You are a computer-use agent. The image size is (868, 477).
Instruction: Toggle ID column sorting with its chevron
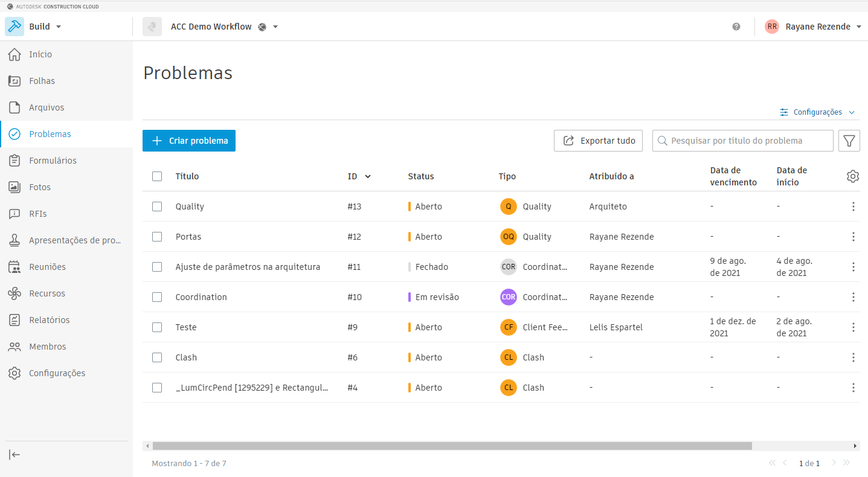368,176
